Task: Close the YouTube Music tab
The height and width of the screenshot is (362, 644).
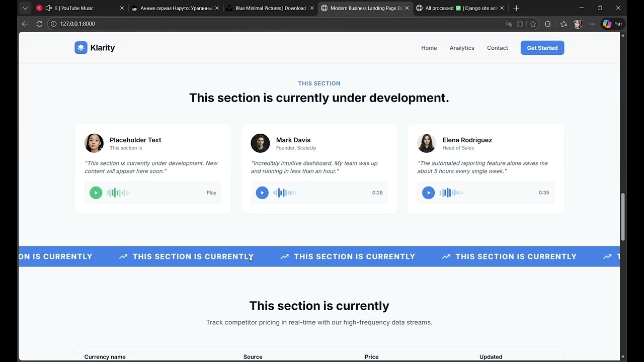Action: 122,8
